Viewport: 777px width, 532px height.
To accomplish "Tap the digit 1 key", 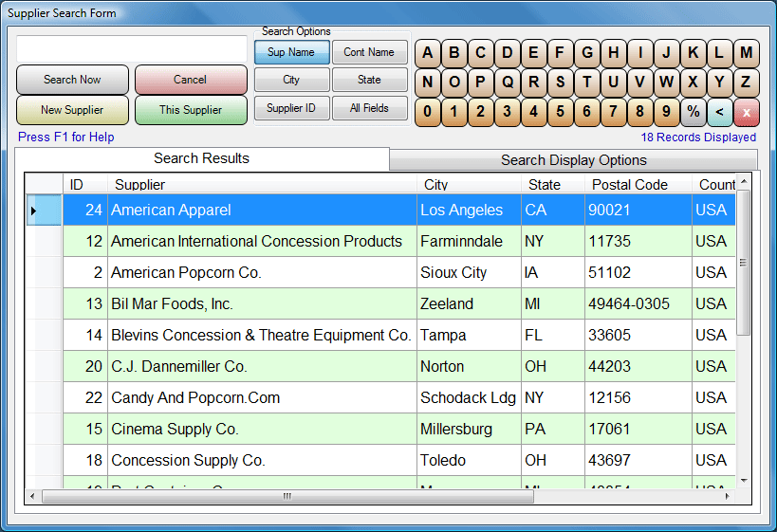I will (453, 112).
